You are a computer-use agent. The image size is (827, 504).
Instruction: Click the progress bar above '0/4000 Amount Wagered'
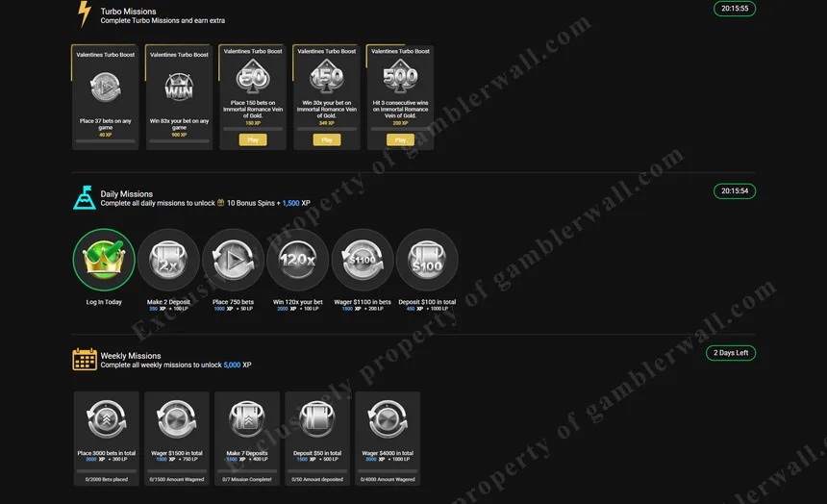(x=388, y=471)
